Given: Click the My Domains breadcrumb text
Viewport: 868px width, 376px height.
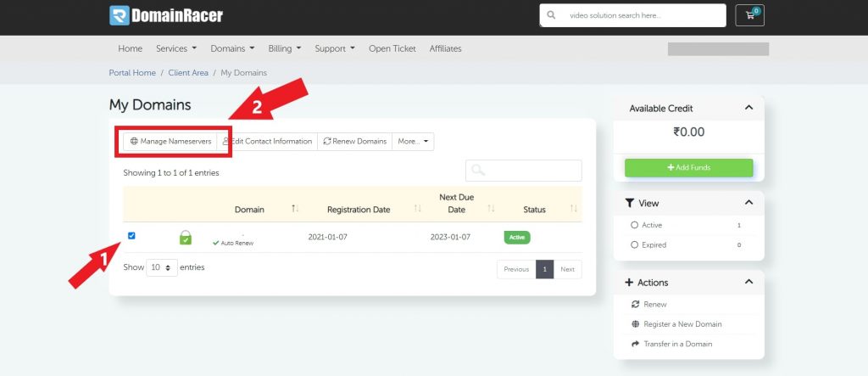Looking at the screenshot, I should click(x=243, y=73).
